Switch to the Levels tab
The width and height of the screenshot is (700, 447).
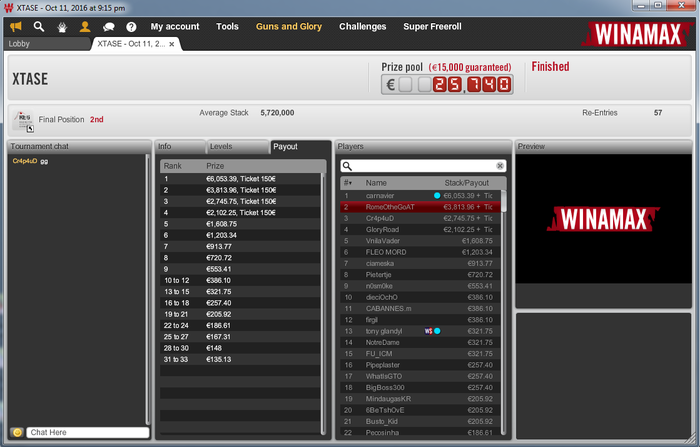(x=238, y=146)
